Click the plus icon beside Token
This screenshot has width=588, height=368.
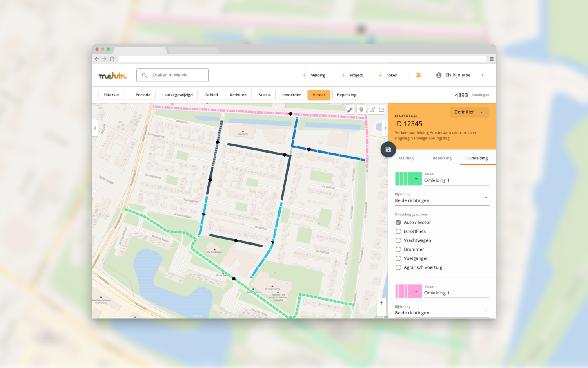point(380,75)
